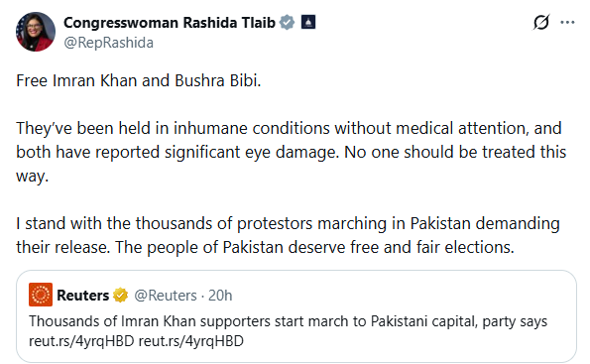Screen dimensions: 590x364
Task: Open the Grok explain-this-post icon
Action: [541, 22]
